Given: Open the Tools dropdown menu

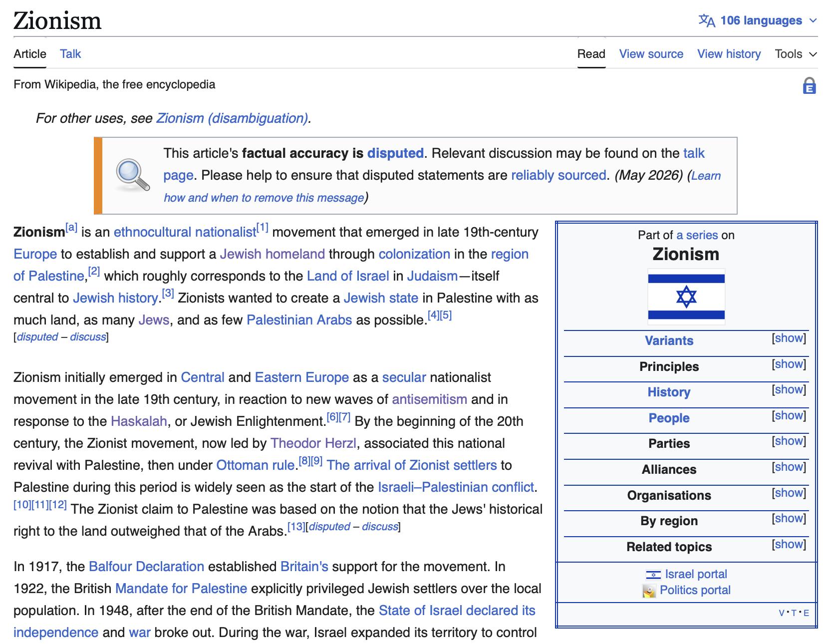Looking at the screenshot, I should click(796, 54).
